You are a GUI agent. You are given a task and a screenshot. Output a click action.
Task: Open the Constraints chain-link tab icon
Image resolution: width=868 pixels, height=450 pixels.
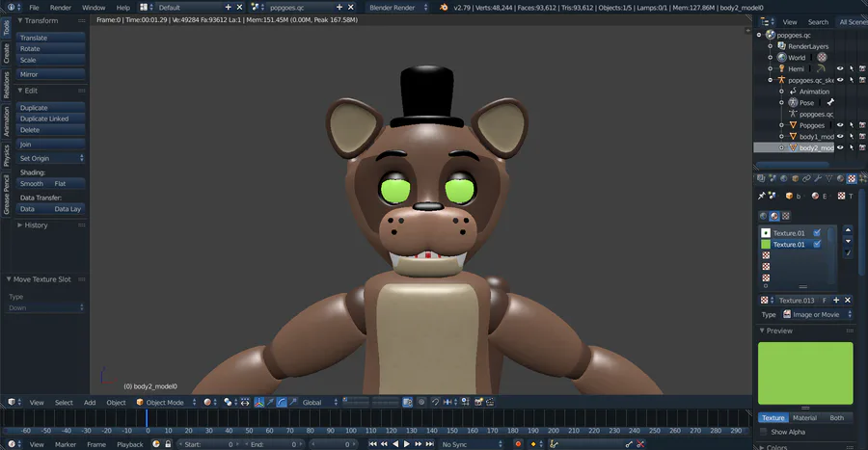pyautogui.click(x=806, y=178)
